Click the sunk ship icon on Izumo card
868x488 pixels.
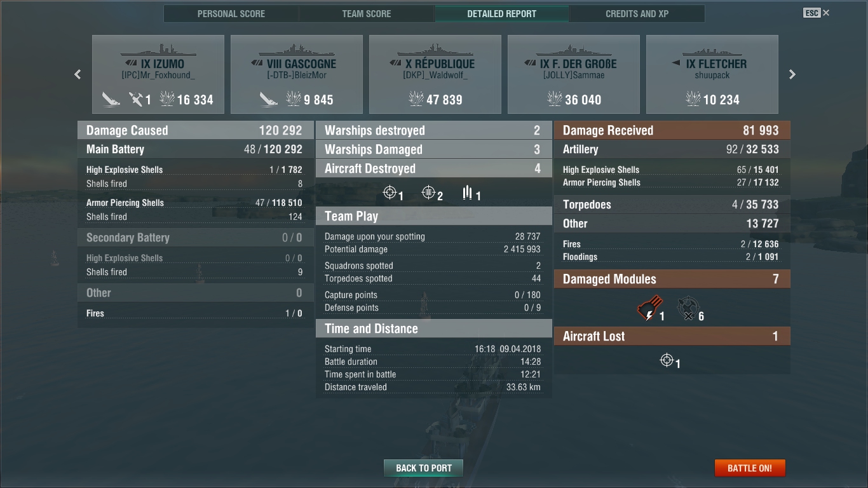click(111, 99)
